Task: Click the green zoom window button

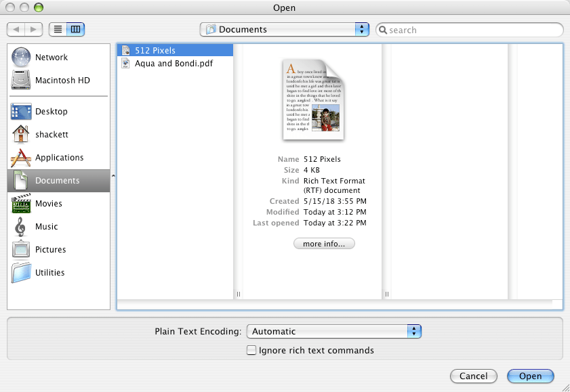Action: coord(39,7)
